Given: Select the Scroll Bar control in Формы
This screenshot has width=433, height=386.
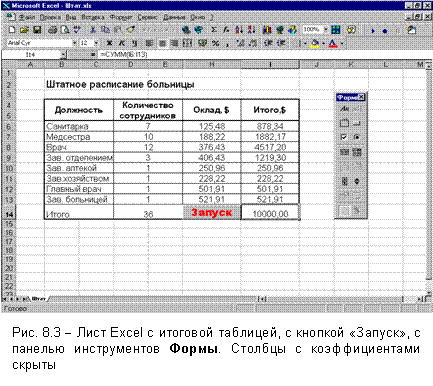Looking at the screenshot, I should [x=344, y=181].
